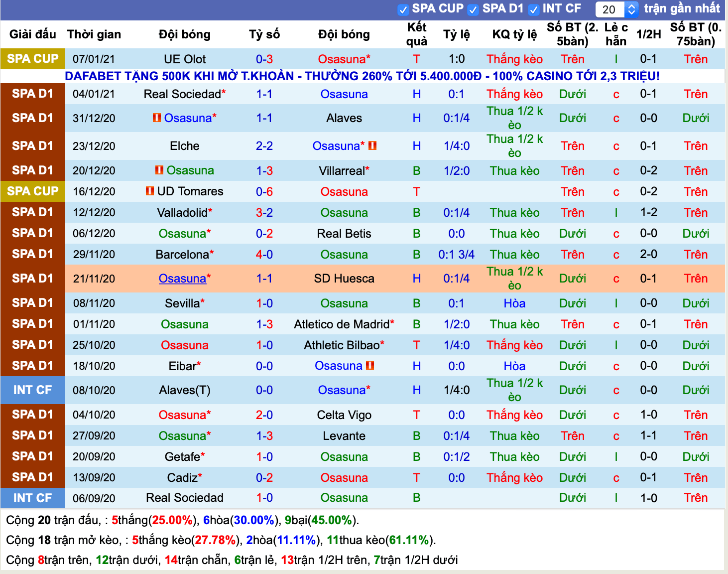Image resolution: width=728 pixels, height=574 pixels.
Task: Uncheck the SPA CUP checkbox
Action: [x=403, y=9]
